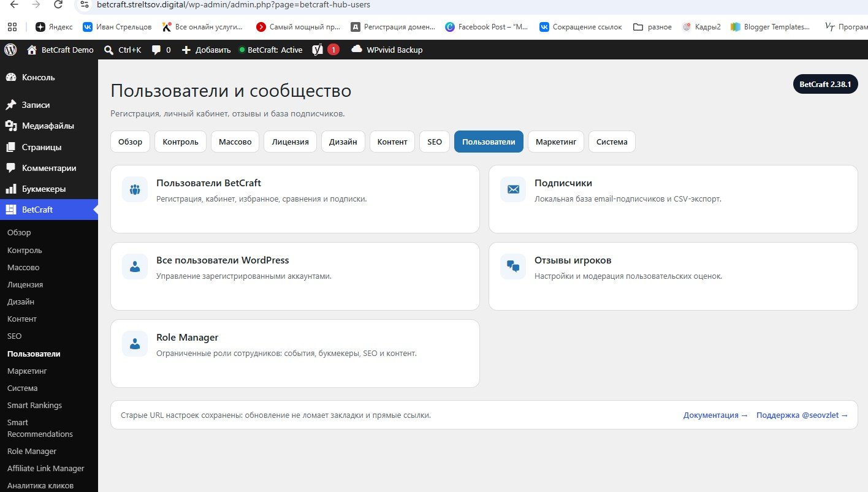The height and width of the screenshot is (492, 868).
Task: Open Медиафайлы in the sidebar menu
Action: (x=49, y=126)
